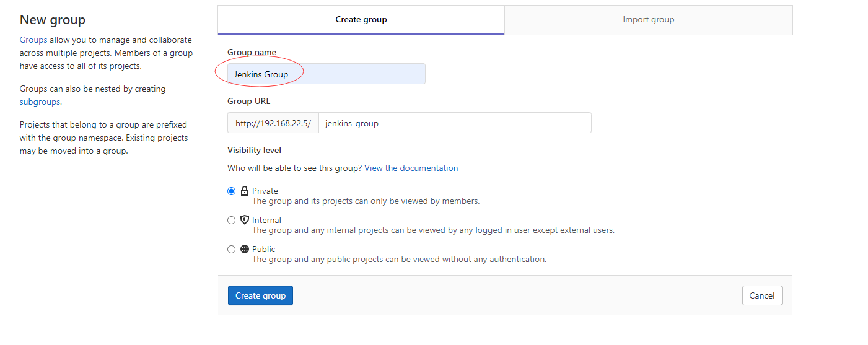
Task: Click the Cancel button
Action: (x=762, y=295)
